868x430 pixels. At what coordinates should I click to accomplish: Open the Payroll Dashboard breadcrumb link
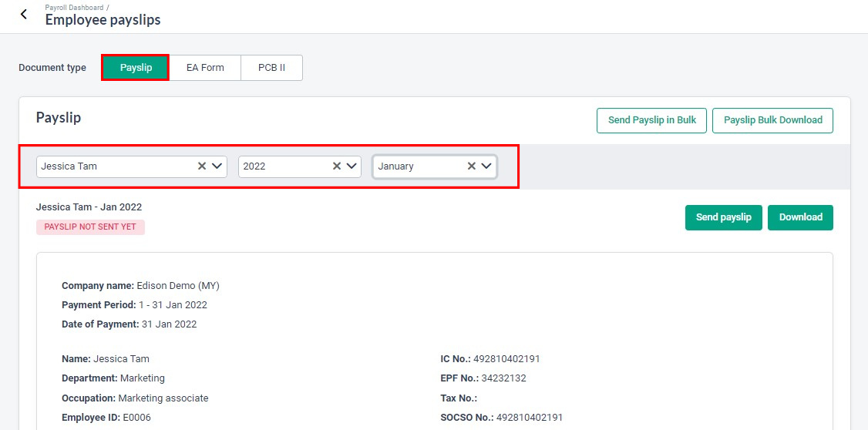[74, 8]
